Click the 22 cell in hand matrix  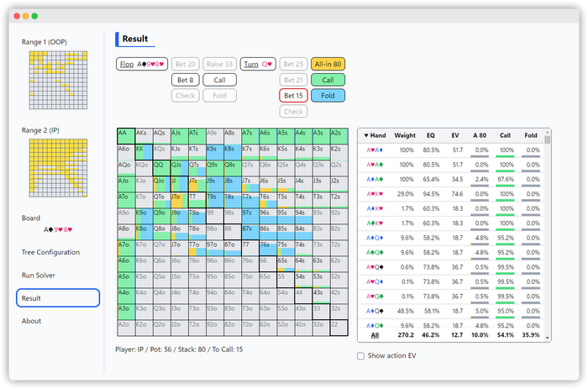click(x=339, y=328)
